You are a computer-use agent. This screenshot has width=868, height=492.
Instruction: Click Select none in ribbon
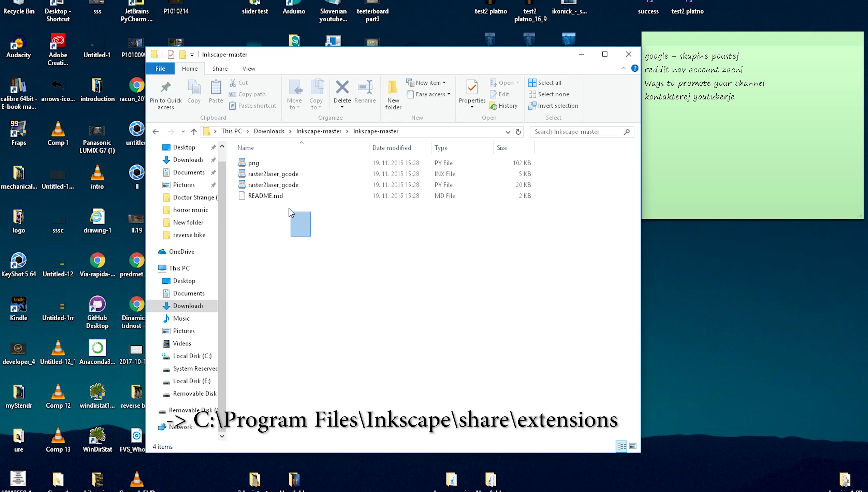point(549,94)
